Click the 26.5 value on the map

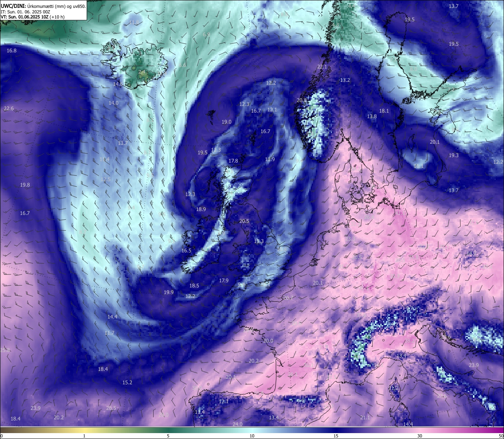coord(111,408)
